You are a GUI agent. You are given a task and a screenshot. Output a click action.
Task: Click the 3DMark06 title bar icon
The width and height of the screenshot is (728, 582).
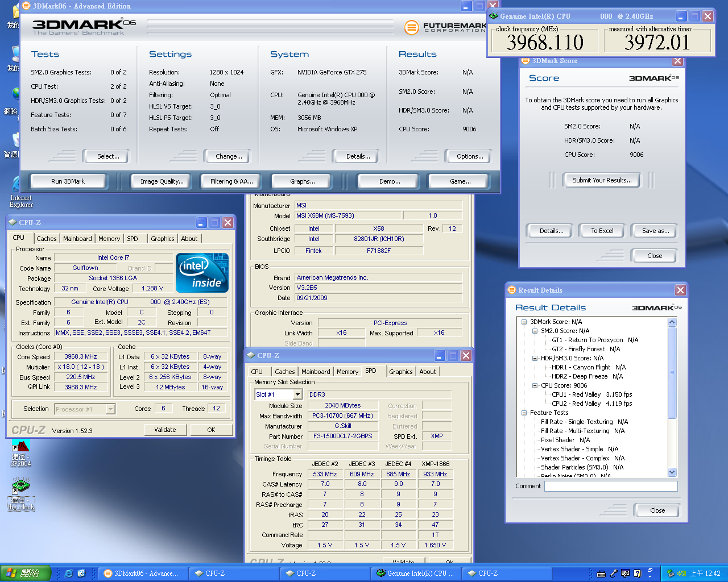26,6
